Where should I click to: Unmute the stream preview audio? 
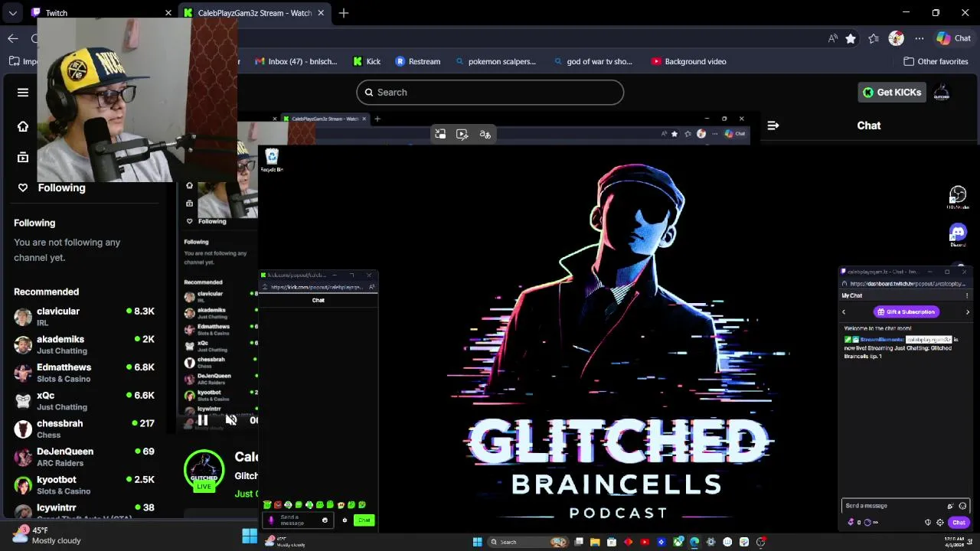click(x=231, y=420)
